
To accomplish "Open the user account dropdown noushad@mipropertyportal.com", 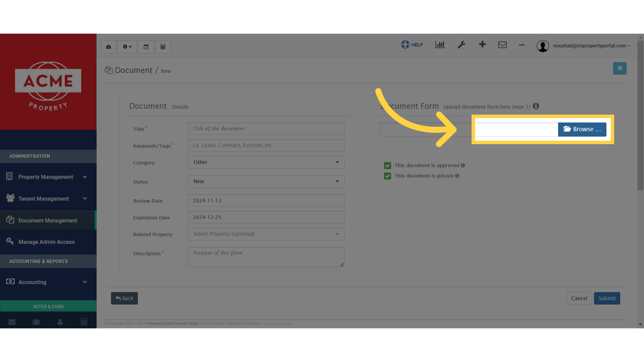I will coord(592,46).
